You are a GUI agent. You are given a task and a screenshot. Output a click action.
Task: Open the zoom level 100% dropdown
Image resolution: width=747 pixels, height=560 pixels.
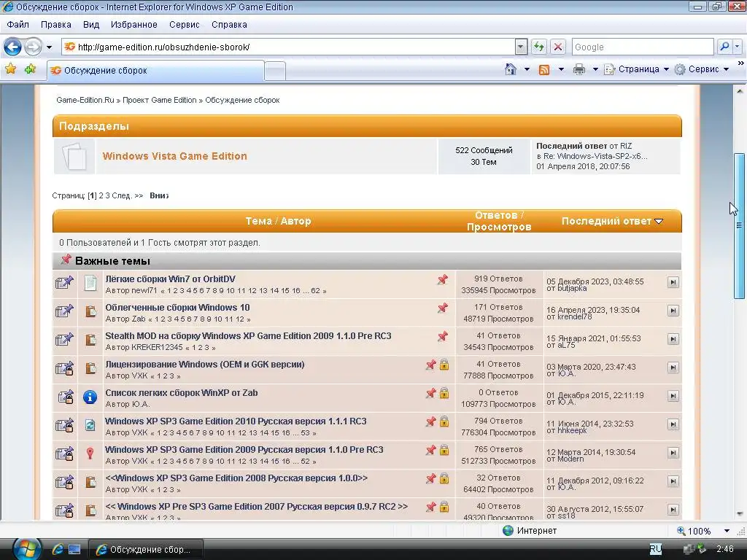727,531
